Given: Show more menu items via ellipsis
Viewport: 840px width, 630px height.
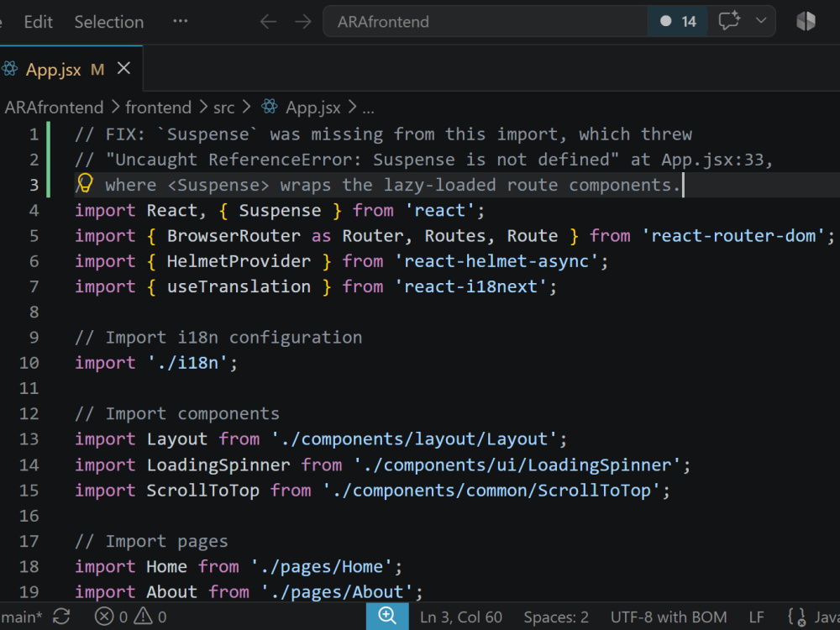Looking at the screenshot, I should (181, 22).
